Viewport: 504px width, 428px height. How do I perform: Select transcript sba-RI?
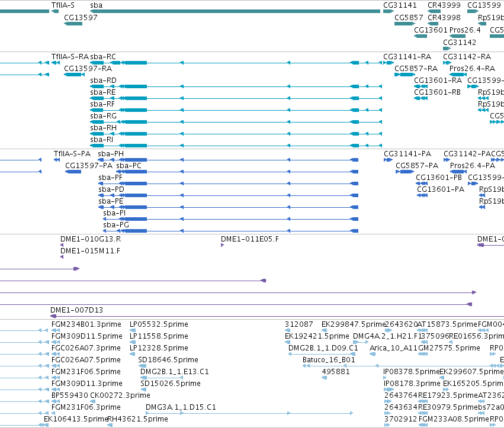tap(236, 146)
